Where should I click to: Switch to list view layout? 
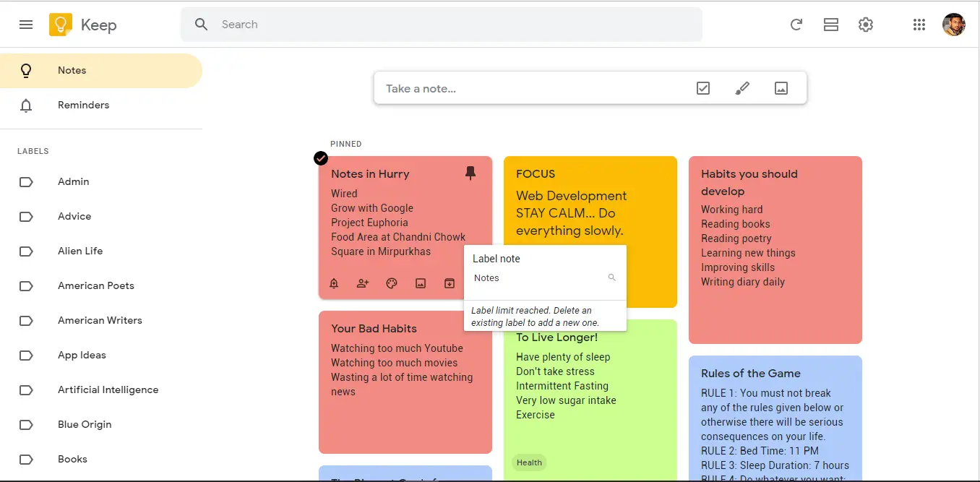(x=831, y=24)
